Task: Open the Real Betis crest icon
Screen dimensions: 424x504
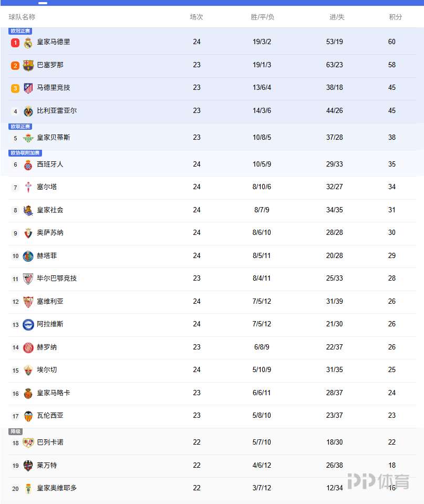Action: tap(28, 138)
